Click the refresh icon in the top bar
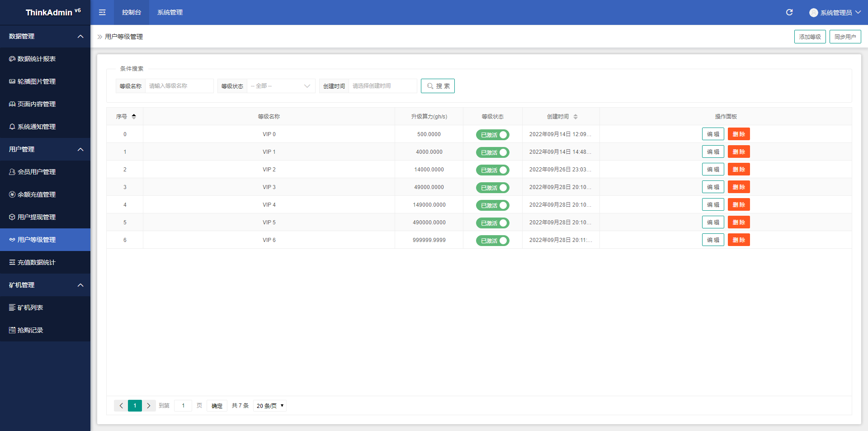 point(789,12)
